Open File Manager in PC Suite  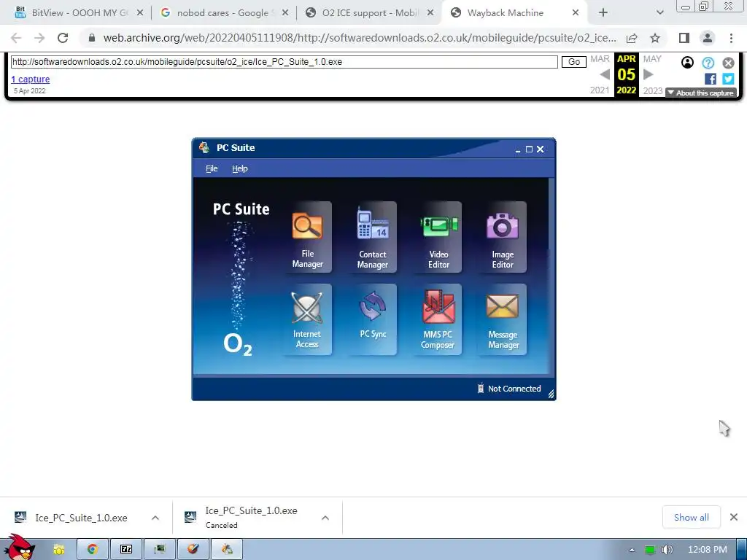point(307,237)
